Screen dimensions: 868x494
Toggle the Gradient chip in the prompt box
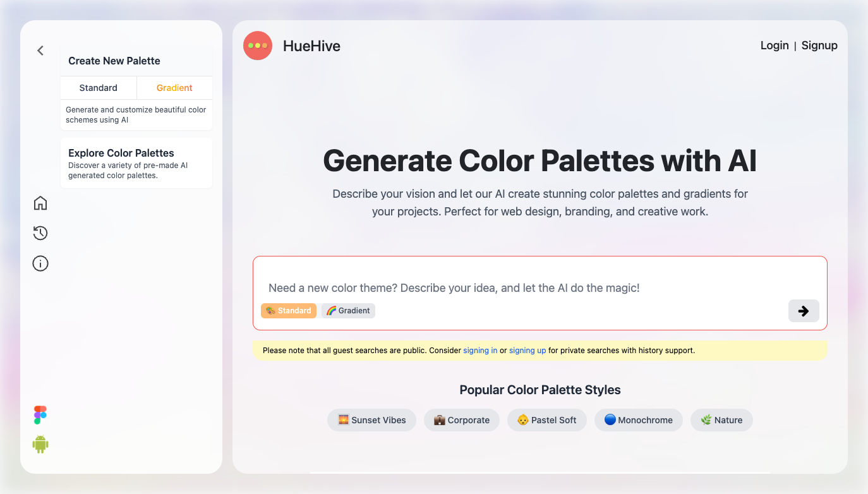tap(347, 310)
